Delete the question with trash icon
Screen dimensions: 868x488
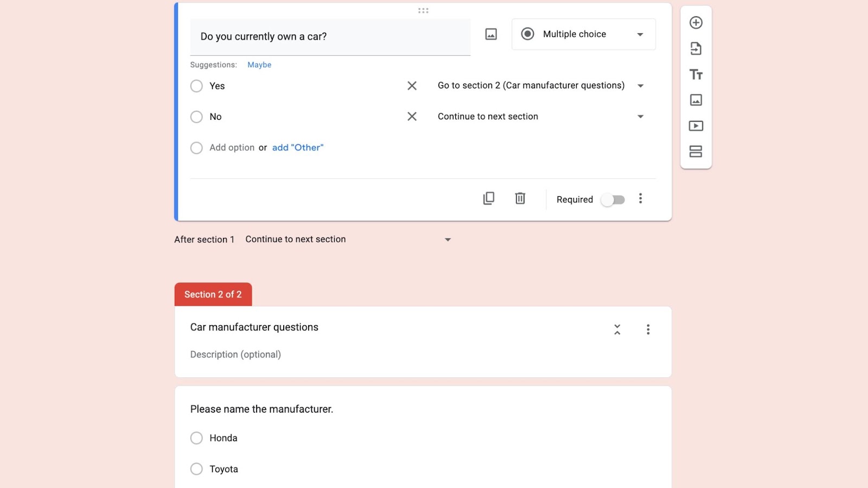click(x=520, y=198)
